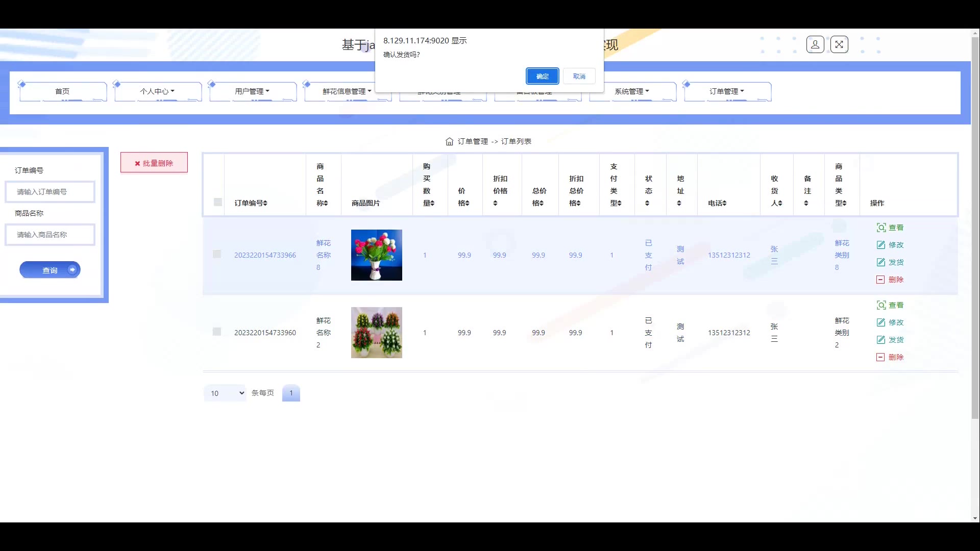Click the red 删除 icon for the second order
Screen dimensions: 980x551
[880, 357]
